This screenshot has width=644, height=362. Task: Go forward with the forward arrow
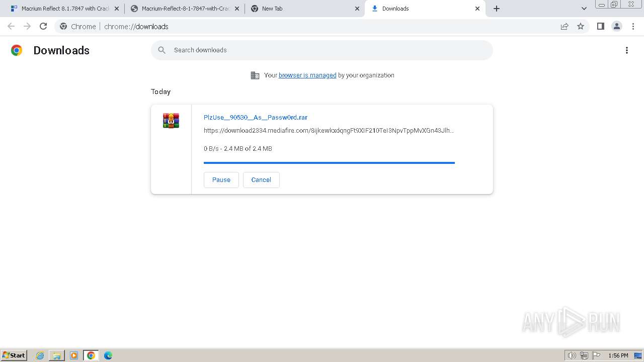point(27,26)
